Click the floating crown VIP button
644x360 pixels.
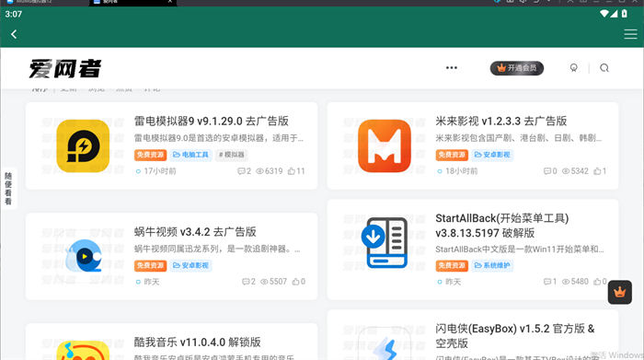tap(620, 292)
